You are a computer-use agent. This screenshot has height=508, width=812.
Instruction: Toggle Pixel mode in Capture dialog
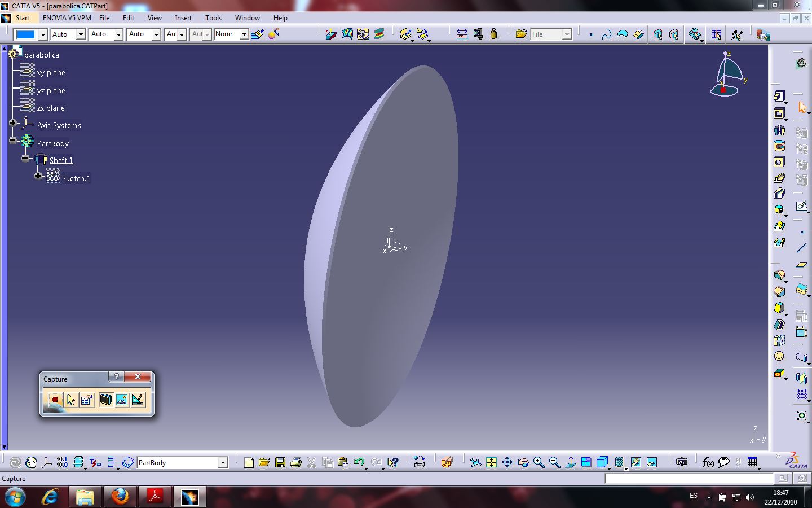click(x=121, y=400)
